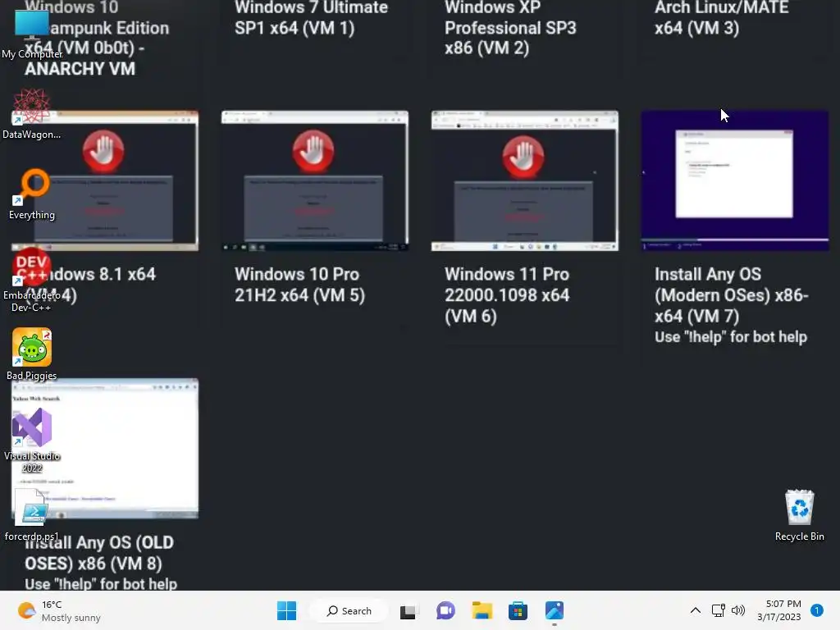Click the Windows XP Professional SP3 (VM 2) title

tap(510, 28)
